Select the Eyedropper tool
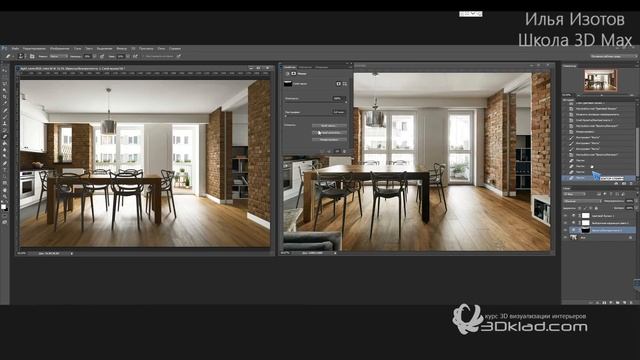The height and width of the screenshot is (360, 640). [x=6, y=102]
